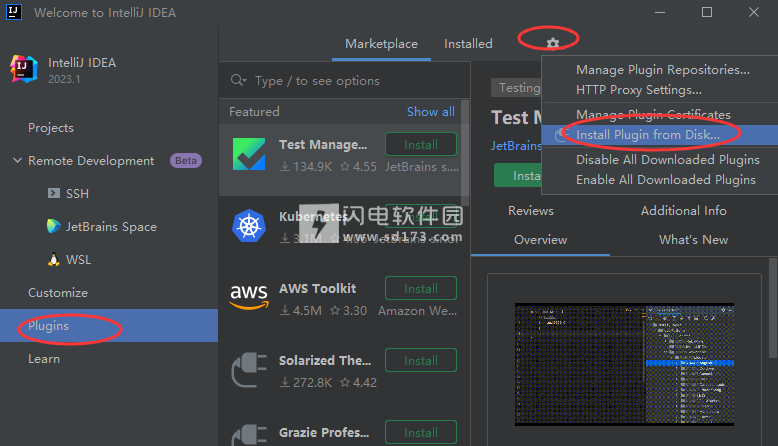Open Plugins in the sidebar
The width and height of the screenshot is (778, 446).
(x=109, y=325)
